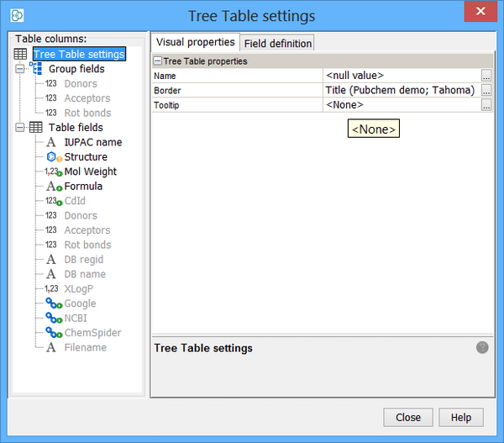The height and width of the screenshot is (443, 504).
Task: Open the Name property editor button
Action: coord(486,76)
